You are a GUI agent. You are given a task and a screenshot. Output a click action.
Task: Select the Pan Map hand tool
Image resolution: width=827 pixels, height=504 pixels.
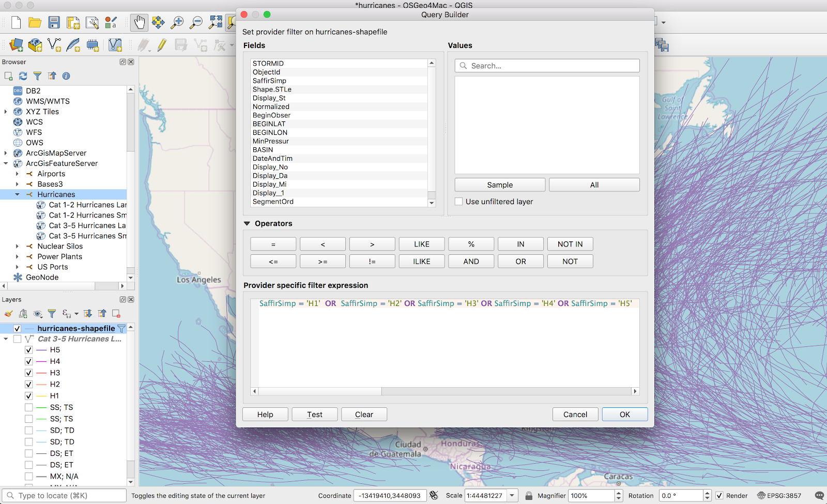(x=139, y=22)
